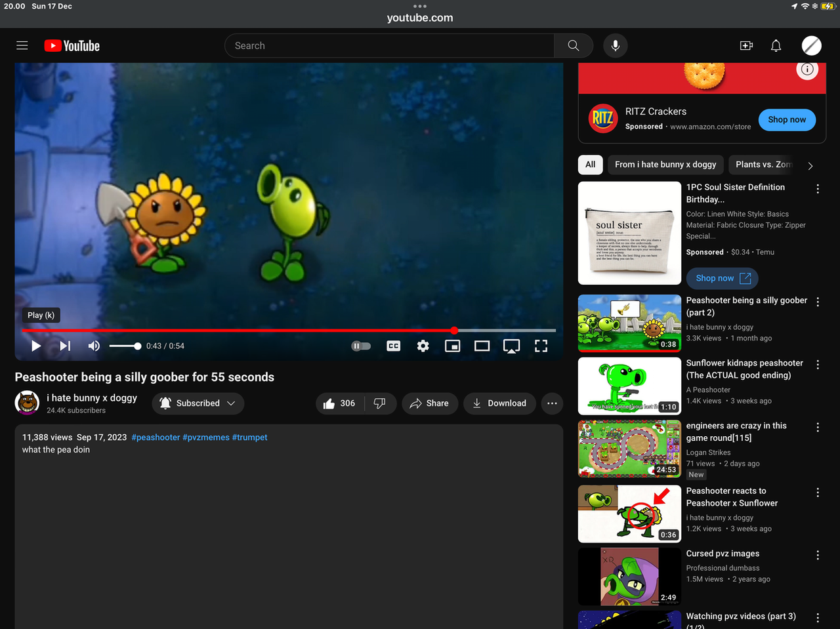840x629 pixels.
Task: Open options for Watching pvz videos part 3
Action: click(818, 618)
